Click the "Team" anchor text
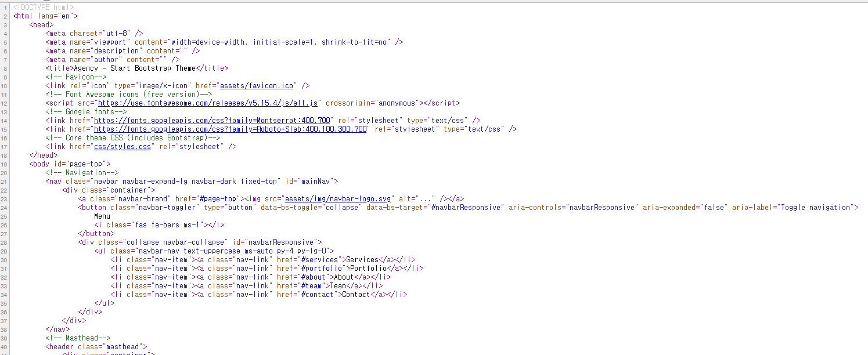 tap(338, 286)
